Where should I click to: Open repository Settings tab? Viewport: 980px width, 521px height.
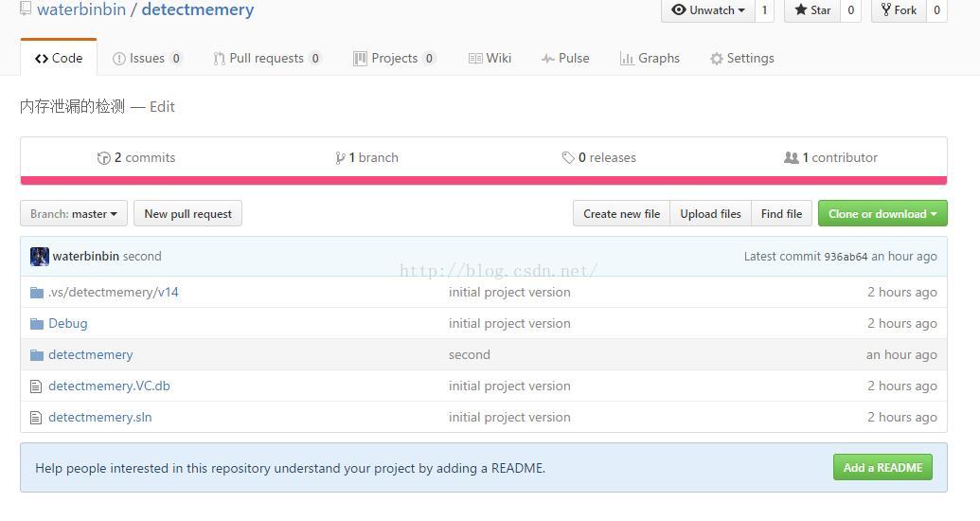coord(742,58)
